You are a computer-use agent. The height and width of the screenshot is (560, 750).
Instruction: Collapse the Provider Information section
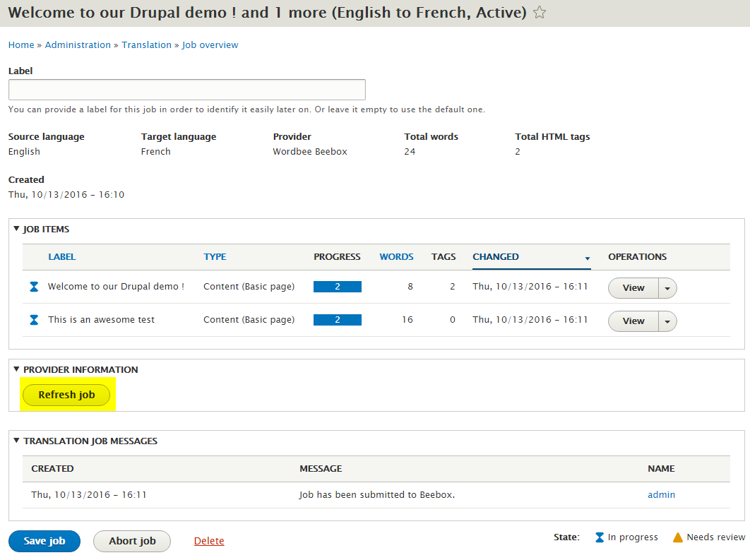pyautogui.click(x=17, y=369)
